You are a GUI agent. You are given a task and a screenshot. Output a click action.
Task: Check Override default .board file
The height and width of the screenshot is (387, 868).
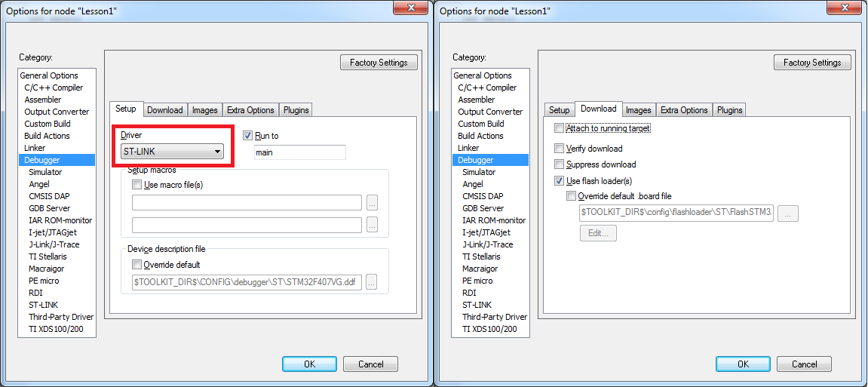[x=571, y=196]
